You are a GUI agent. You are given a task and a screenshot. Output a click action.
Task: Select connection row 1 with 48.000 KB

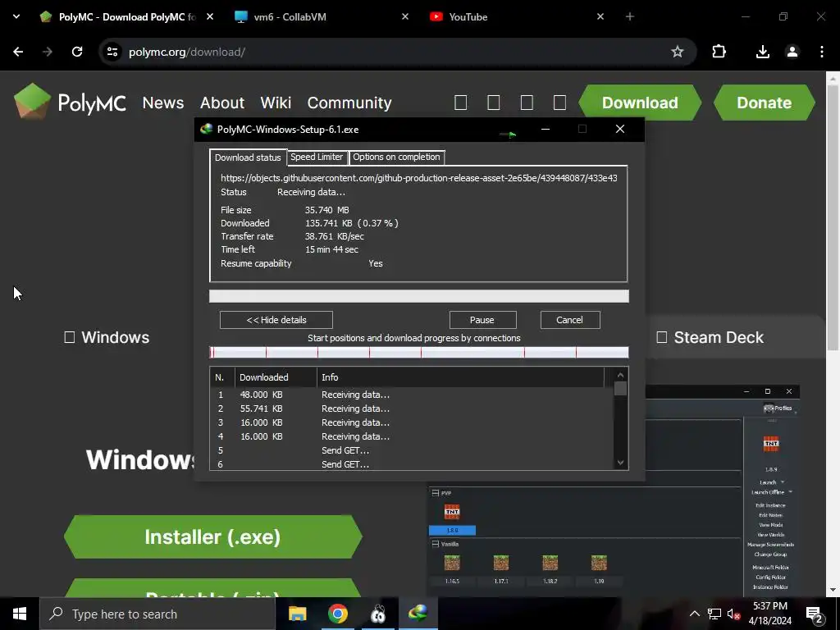[412, 395]
